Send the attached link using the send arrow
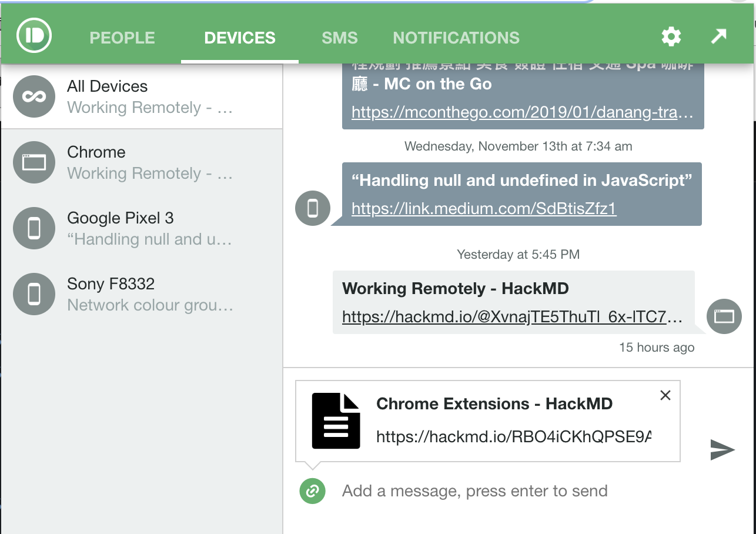The height and width of the screenshot is (534, 756). (x=721, y=450)
